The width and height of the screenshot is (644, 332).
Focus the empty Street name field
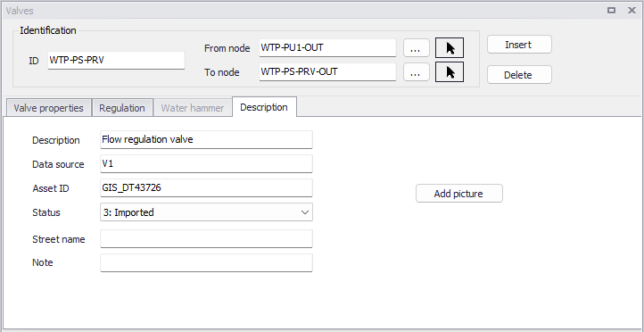(206, 239)
